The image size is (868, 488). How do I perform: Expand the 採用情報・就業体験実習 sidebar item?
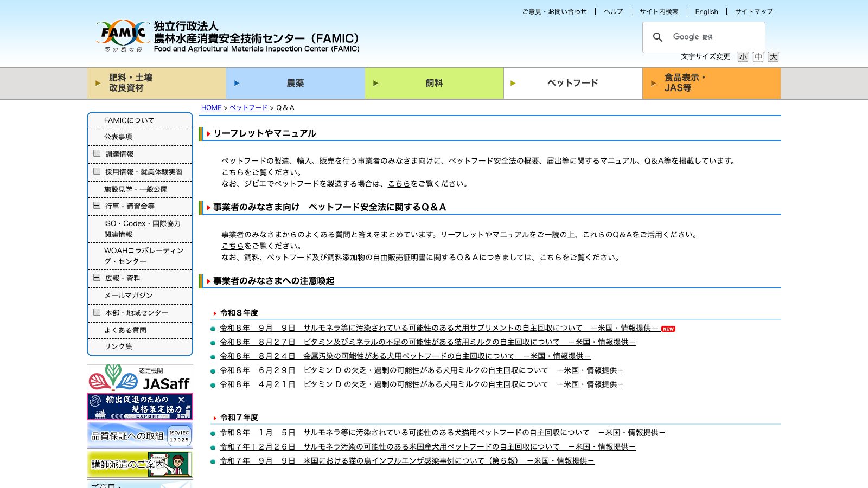[x=97, y=171]
